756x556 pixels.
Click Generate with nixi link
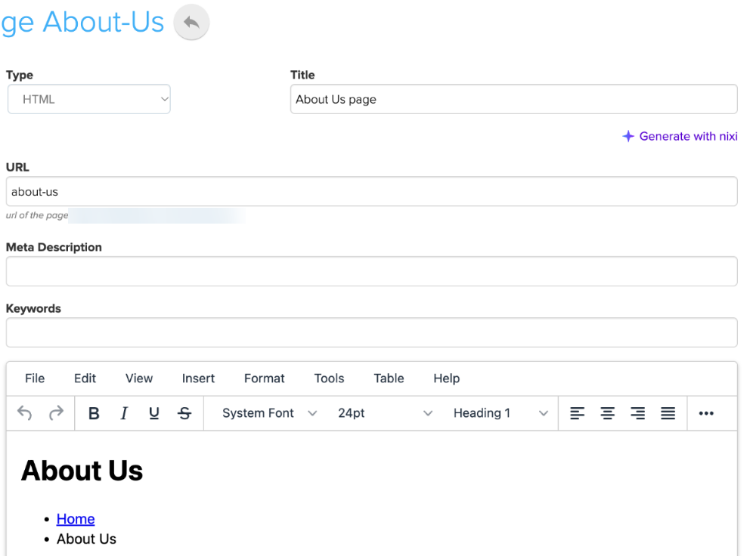pyautogui.click(x=680, y=136)
